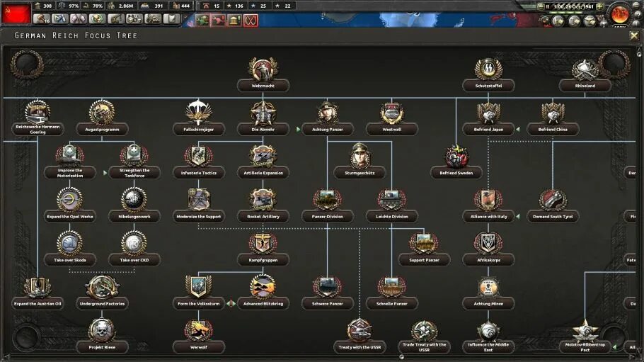Viewport: 644px width, 362px height.
Task: Select the Projekt Riese focus
Action: tap(102, 336)
